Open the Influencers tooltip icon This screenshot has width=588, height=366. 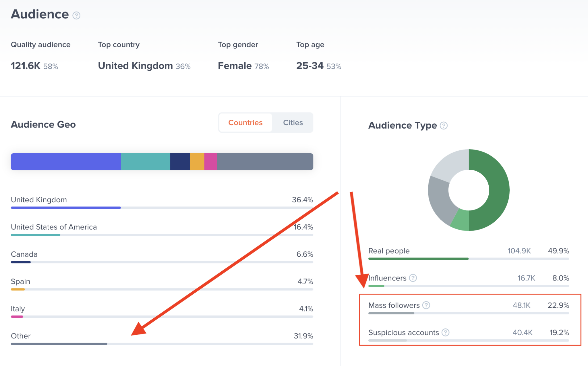(413, 278)
